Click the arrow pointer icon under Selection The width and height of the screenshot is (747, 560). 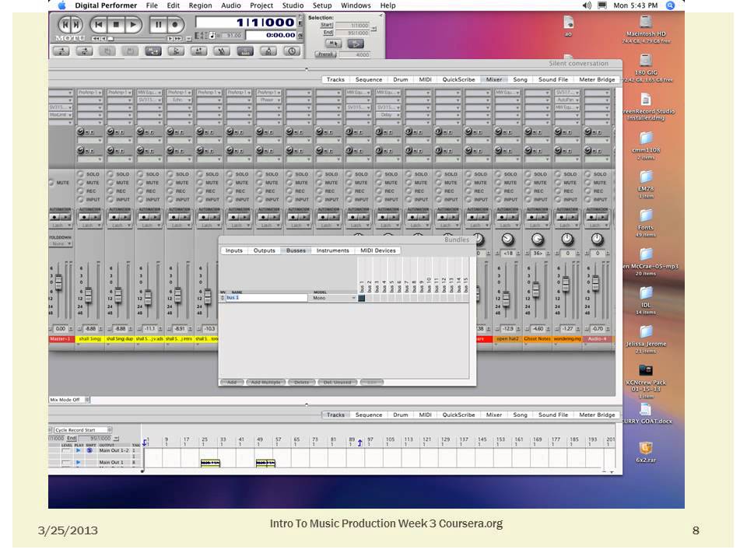click(x=333, y=44)
